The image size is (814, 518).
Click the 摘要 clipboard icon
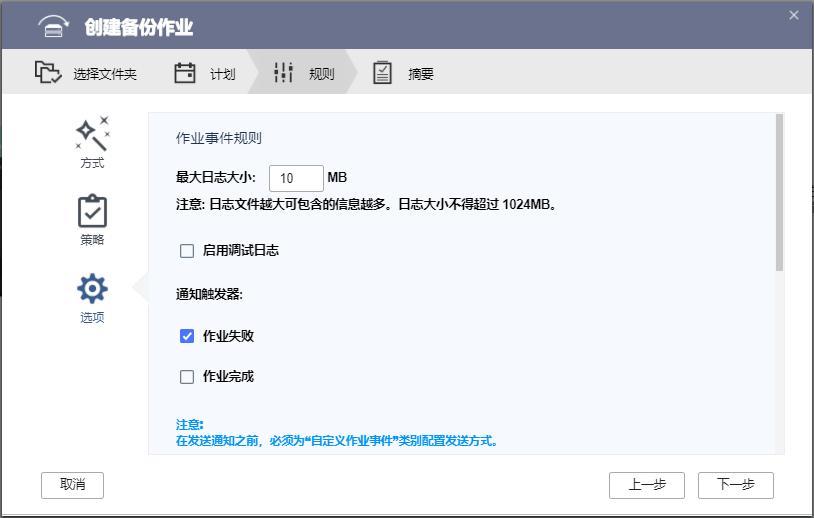pyautogui.click(x=382, y=73)
